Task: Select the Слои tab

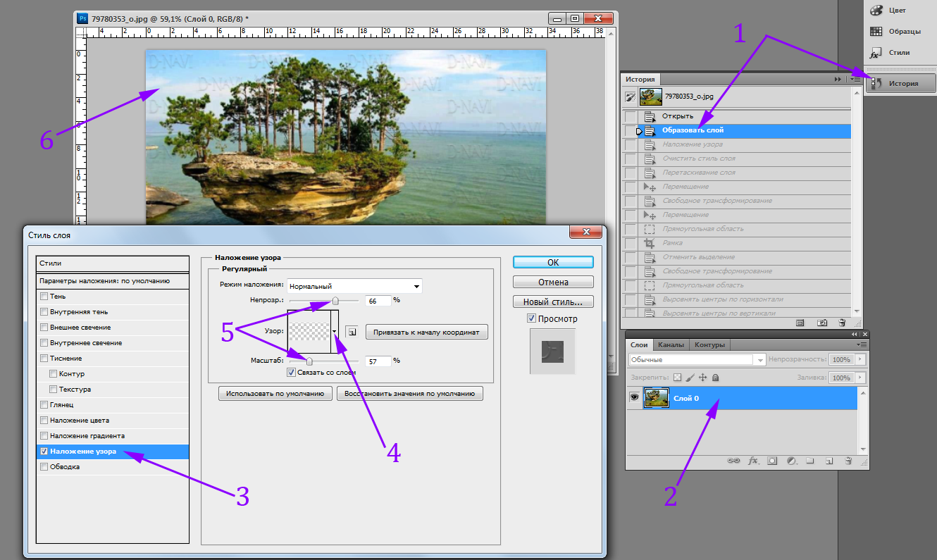Action: 639,345
